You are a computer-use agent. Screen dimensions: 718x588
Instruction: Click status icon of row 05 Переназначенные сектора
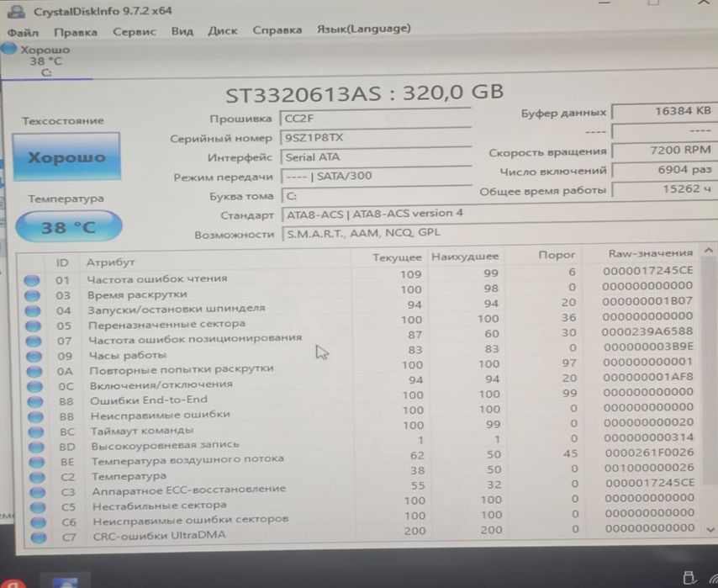pos(33,326)
